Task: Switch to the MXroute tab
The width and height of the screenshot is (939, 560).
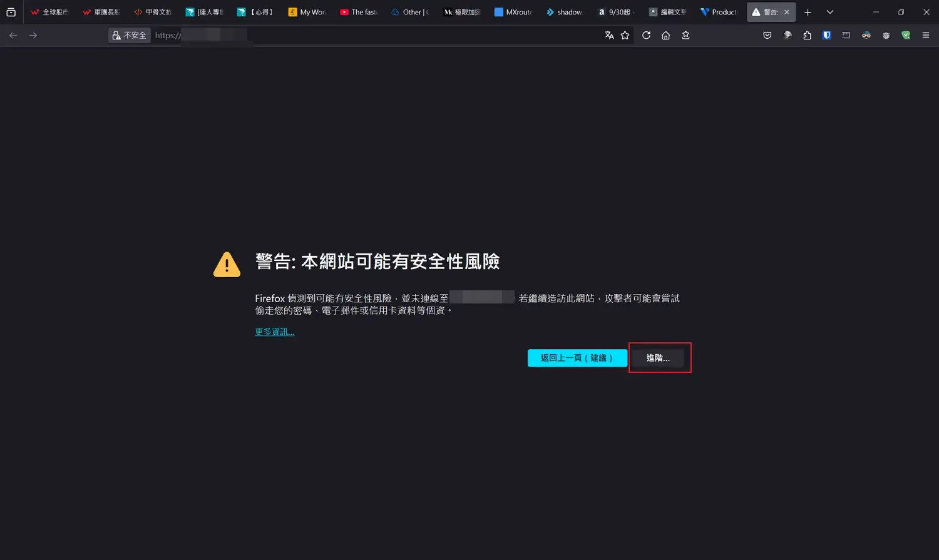Action: tap(513, 13)
